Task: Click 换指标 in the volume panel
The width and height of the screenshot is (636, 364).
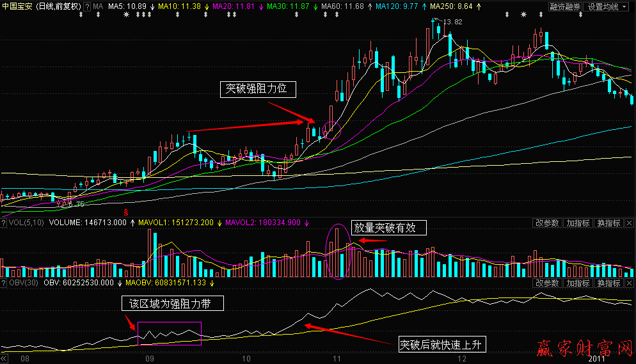Action: [x=608, y=223]
